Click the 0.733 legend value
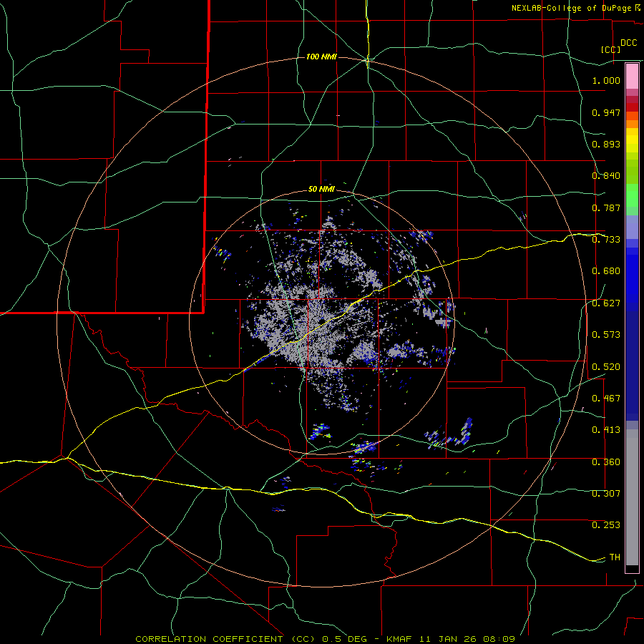This screenshot has width=644, height=644. (x=606, y=240)
